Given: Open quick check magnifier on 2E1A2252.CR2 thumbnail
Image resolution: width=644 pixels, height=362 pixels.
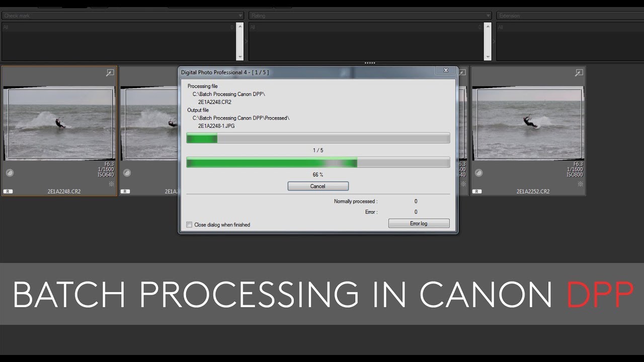Looking at the screenshot, I should [579, 73].
